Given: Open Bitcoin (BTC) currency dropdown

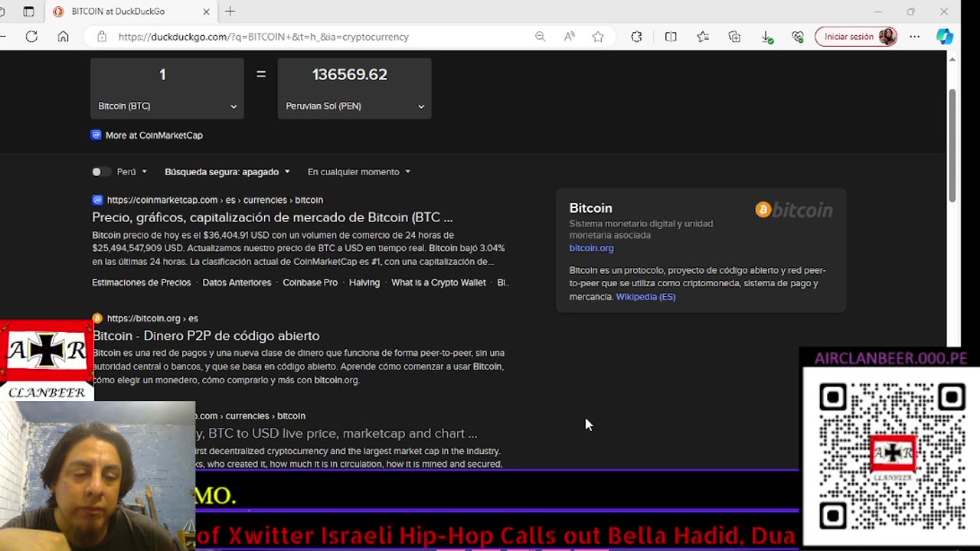Looking at the screenshot, I should point(167,106).
